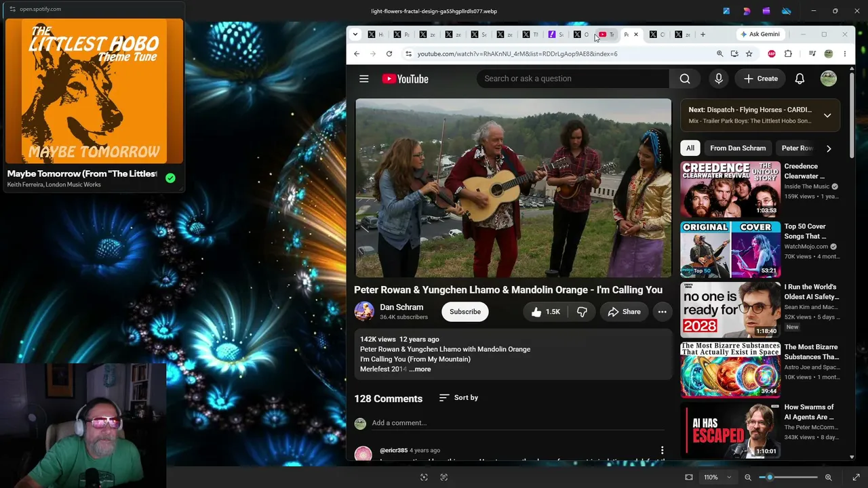Open the Adblock Plus extension
868x488 pixels.
coord(772,54)
